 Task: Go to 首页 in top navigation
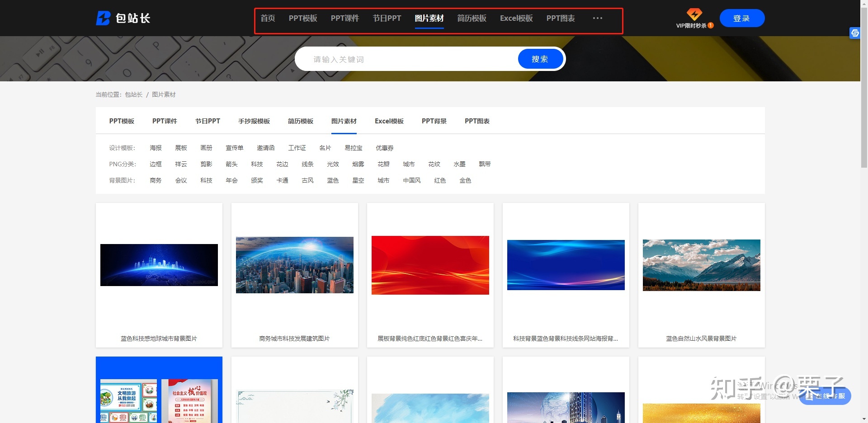point(268,18)
